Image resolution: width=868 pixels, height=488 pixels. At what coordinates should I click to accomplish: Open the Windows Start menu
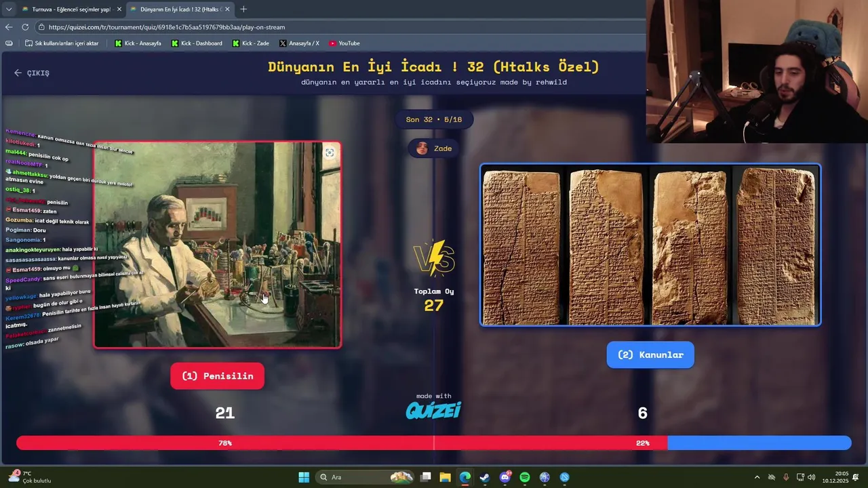[x=304, y=477]
